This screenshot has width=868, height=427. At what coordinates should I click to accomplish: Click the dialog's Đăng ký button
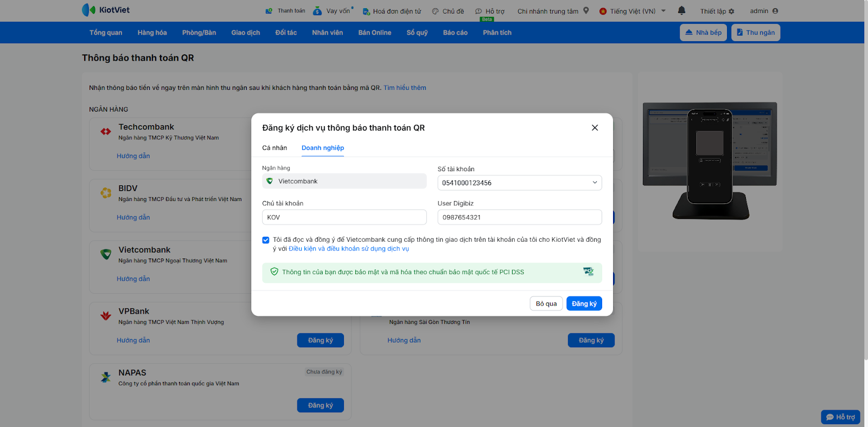click(x=584, y=303)
